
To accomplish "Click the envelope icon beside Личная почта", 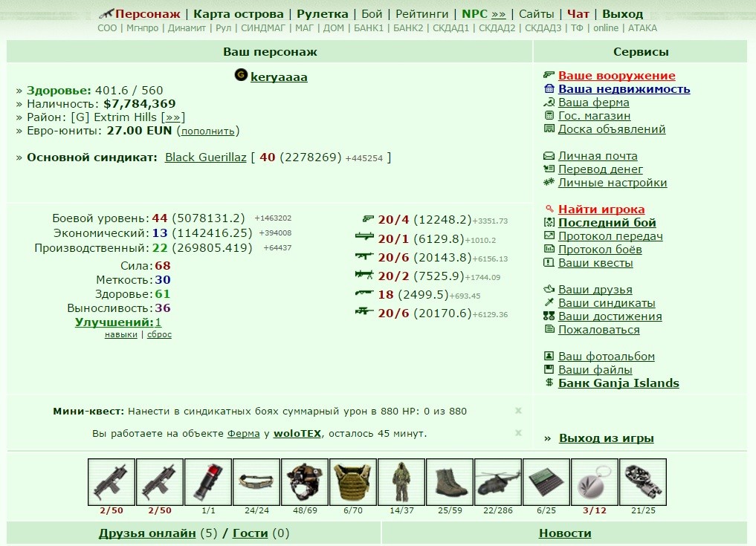I will [549, 156].
